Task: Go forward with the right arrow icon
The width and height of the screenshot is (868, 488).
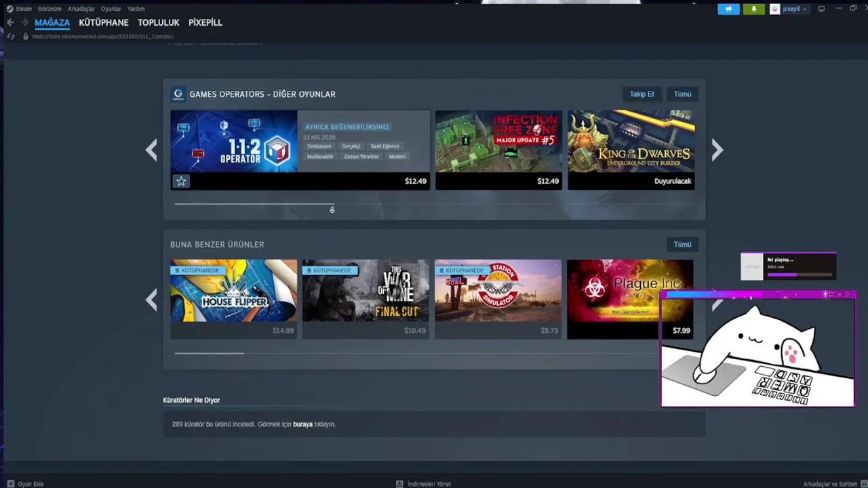Action: (x=24, y=22)
